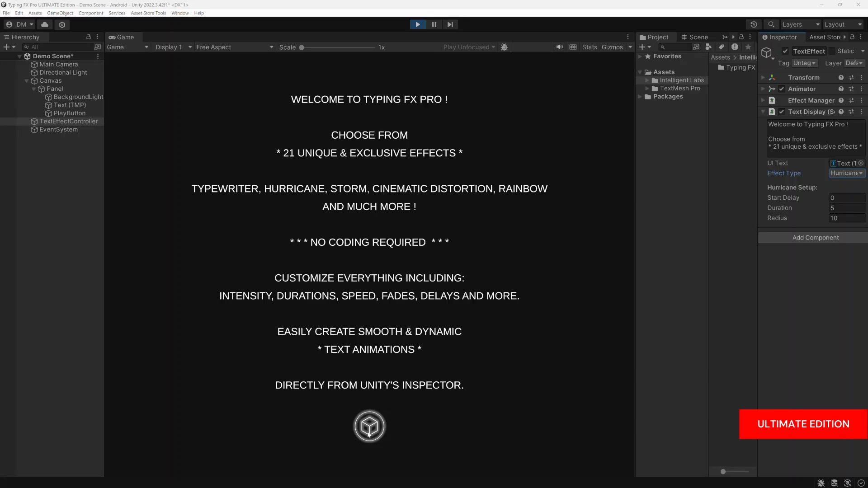The width and height of the screenshot is (868, 488).
Task: Open the Free Aspect resolution dropdown
Action: 235,47
